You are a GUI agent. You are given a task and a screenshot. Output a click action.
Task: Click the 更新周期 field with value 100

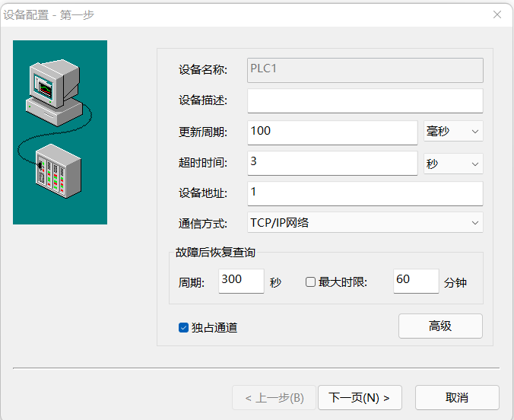332,132
